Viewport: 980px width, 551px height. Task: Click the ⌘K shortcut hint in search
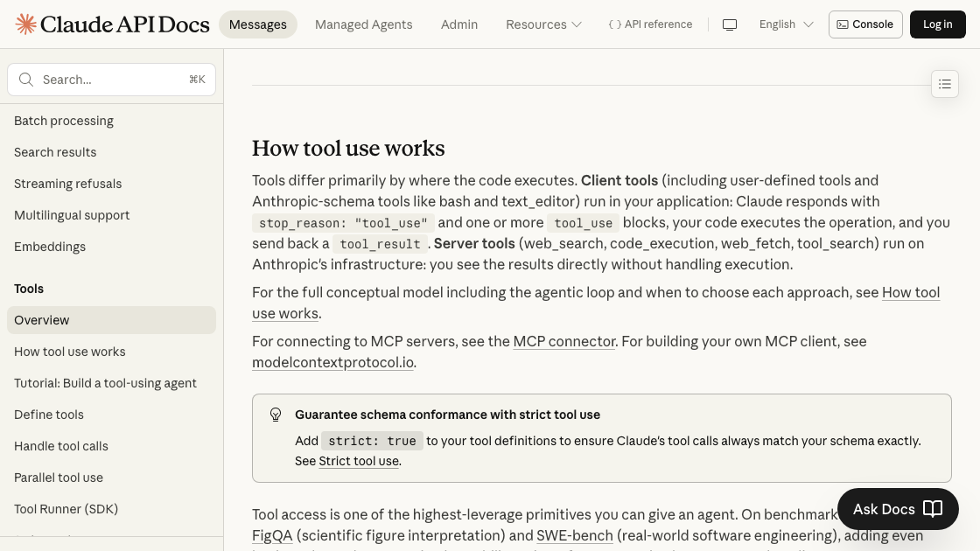tap(197, 80)
